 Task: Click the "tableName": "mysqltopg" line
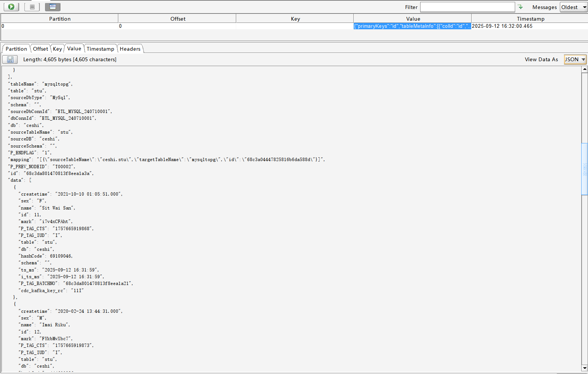40,84
